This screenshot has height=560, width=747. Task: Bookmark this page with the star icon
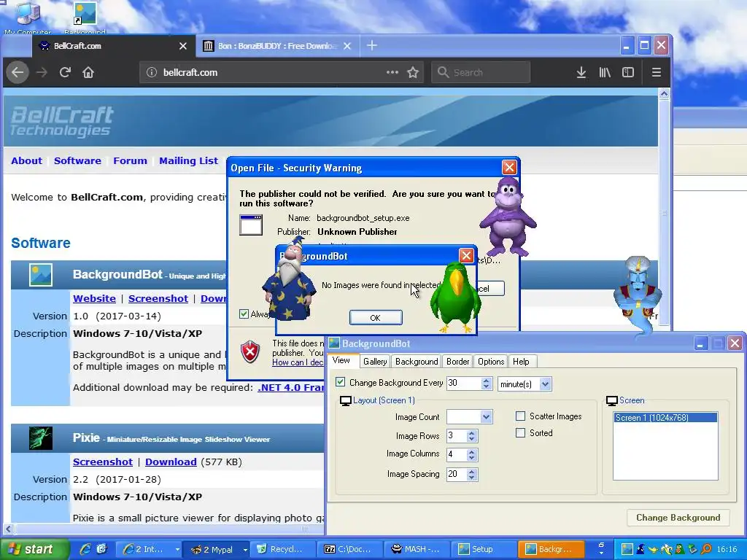[x=413, y=72]
